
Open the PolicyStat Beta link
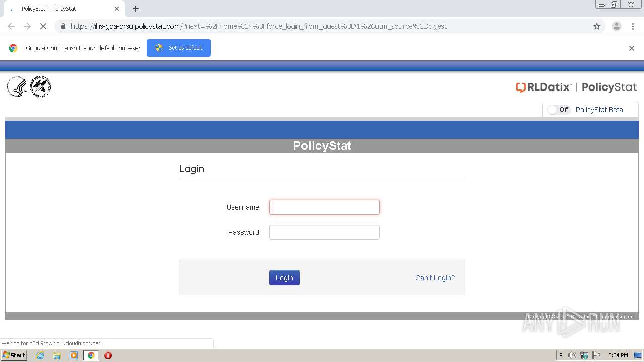coord(599,110)
